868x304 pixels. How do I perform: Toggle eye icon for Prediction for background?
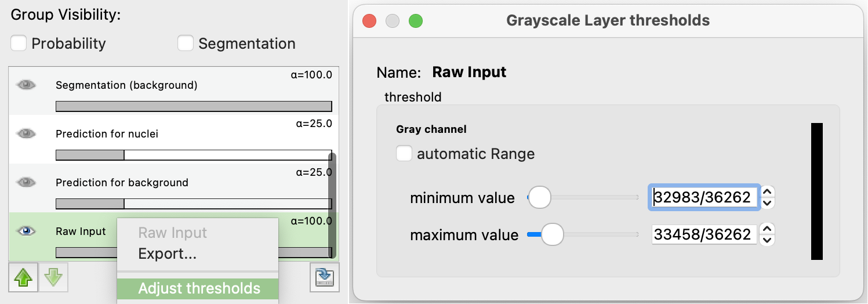tap(26, 182)
